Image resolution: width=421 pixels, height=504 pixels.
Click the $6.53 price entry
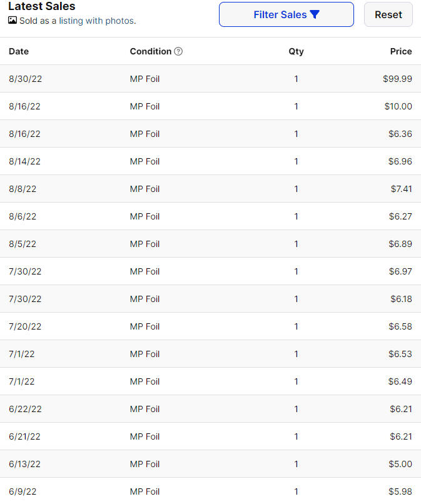tap(400, 354)
